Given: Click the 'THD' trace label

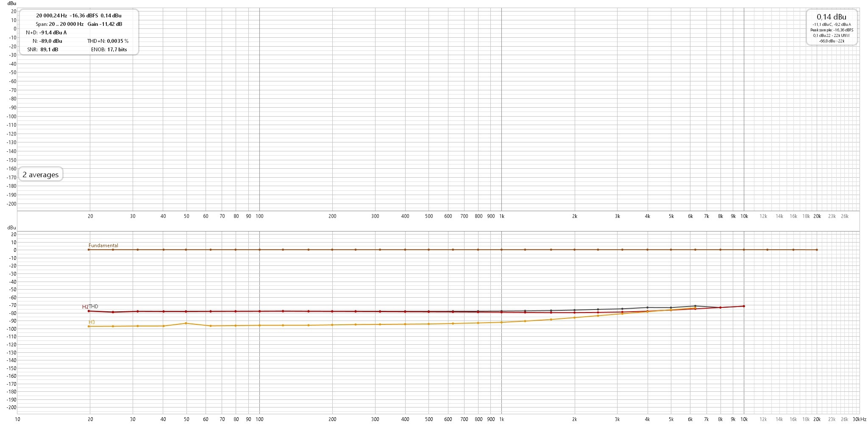Looking at the screenshot, I should pos(94,307).
